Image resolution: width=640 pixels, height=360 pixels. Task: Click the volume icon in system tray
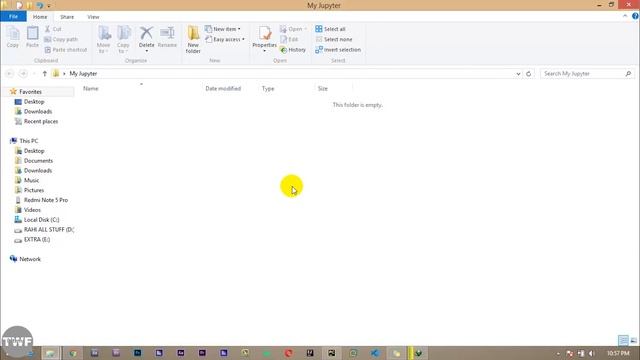[591, 353]
